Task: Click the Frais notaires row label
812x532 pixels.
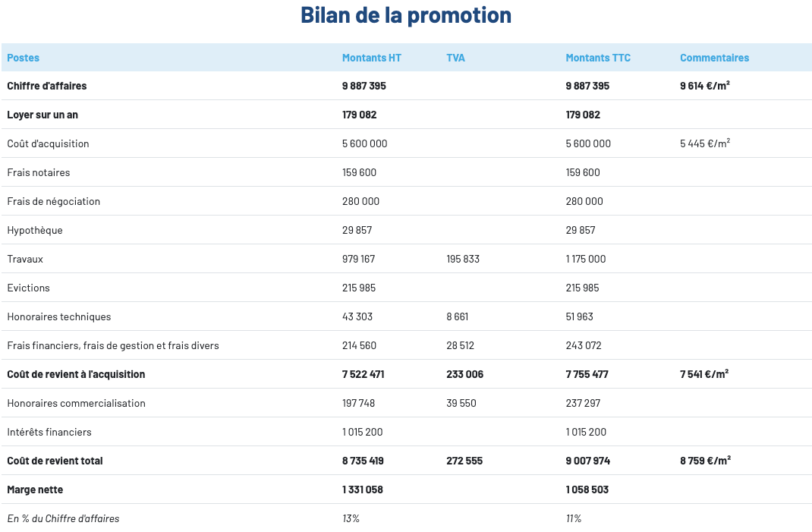Action: [38, 172]
